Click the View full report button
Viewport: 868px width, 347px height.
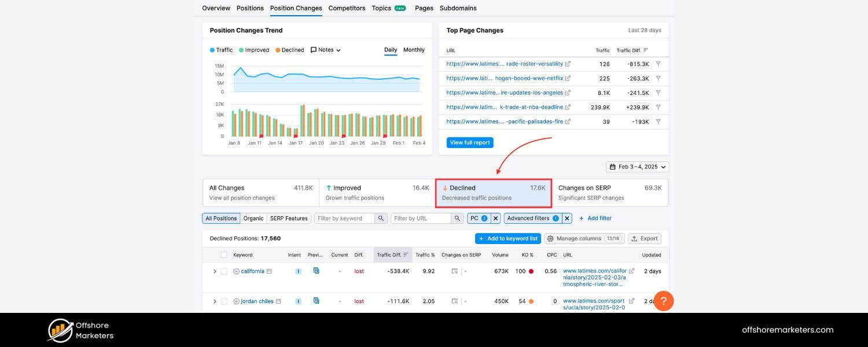(x=470, y=142)
